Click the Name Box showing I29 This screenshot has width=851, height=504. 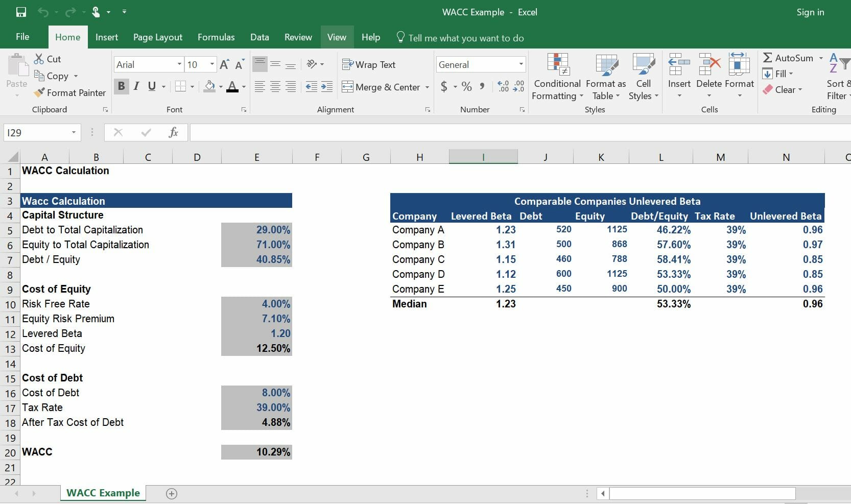click(36, 133)
